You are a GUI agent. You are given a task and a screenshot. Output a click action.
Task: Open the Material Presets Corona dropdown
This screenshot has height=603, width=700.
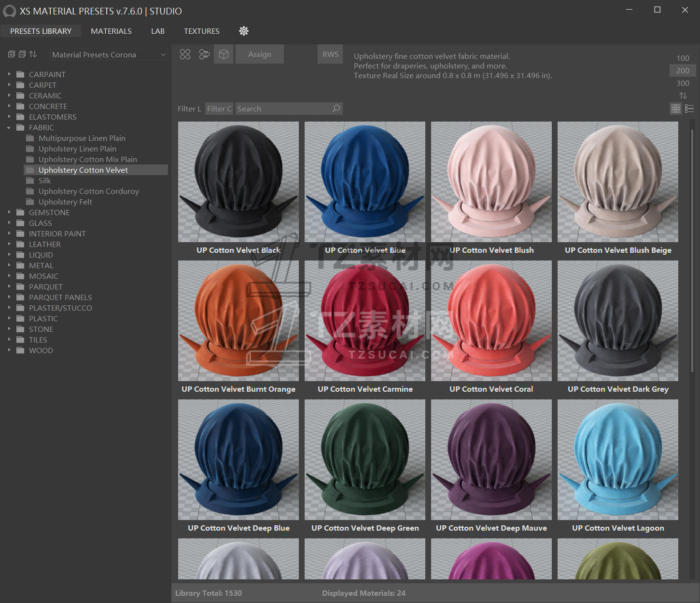[109, 55]
